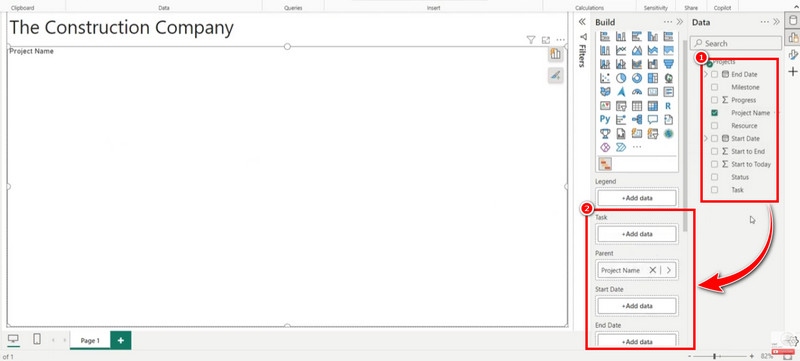The image size is (800, 361).
Task: Choose the decomposition tree visual
Action: coord(637,119)
